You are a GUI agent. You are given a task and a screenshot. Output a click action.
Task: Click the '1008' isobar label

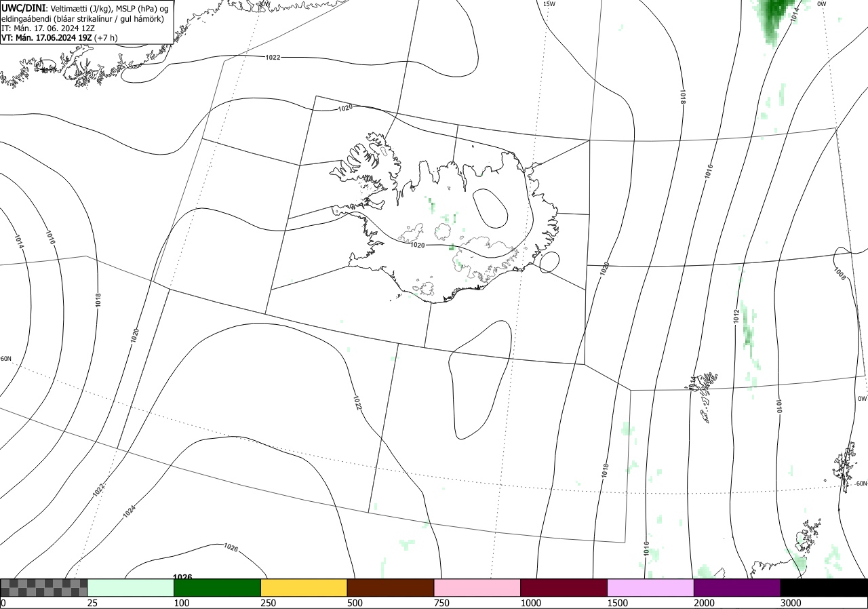[839, 273]
